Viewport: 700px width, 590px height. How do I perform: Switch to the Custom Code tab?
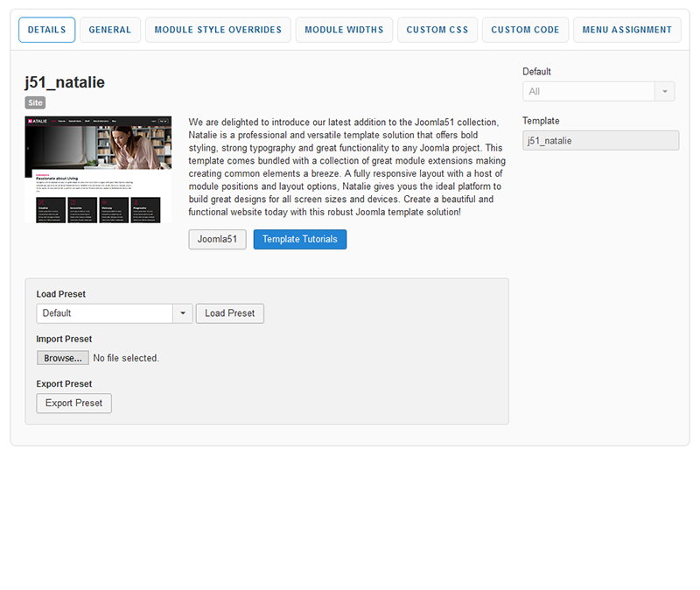coord(525,30)
